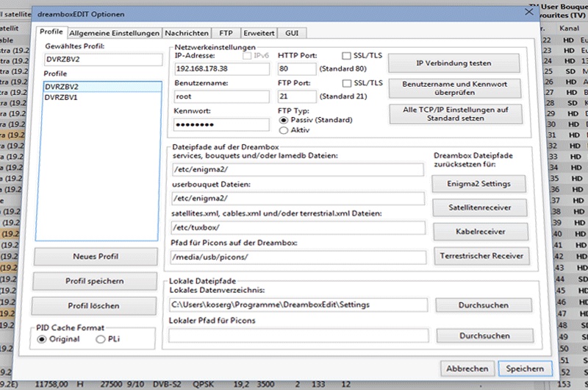The image size is (588, 390).
Task: Click Speichern to save options
Action: [x=525, y=369]
